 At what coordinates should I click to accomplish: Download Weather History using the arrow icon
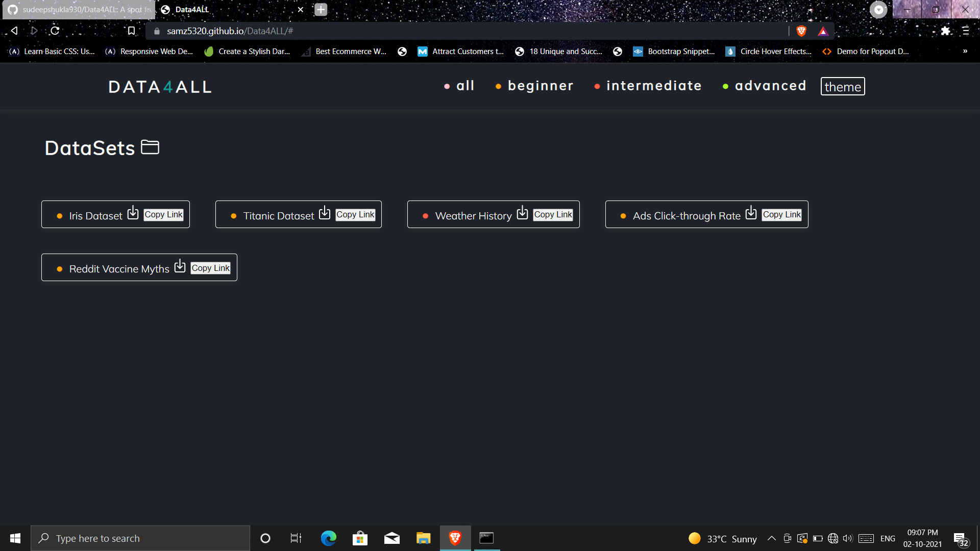pos(522,213)
